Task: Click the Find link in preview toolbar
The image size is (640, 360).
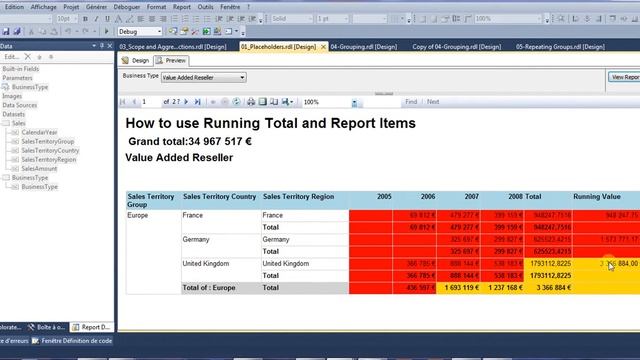Action: tap(411, 102)
